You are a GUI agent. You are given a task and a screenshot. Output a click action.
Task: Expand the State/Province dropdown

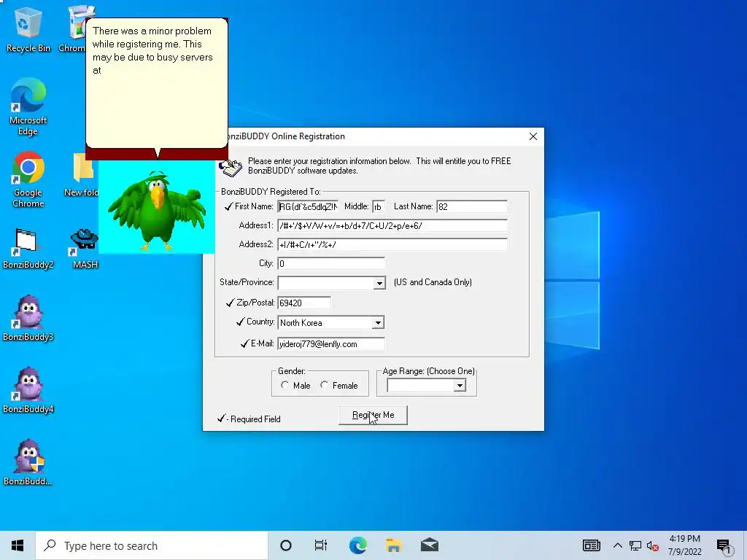coord(379,283)
